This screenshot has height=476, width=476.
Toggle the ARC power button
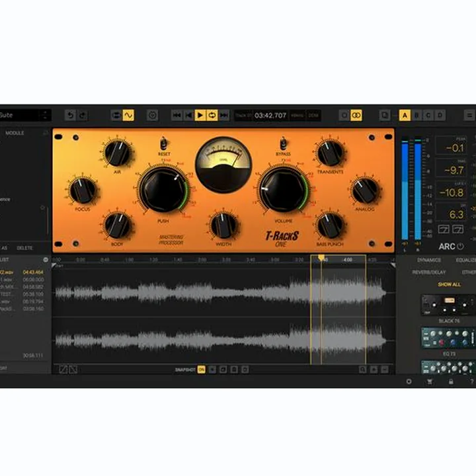point(461,247)
